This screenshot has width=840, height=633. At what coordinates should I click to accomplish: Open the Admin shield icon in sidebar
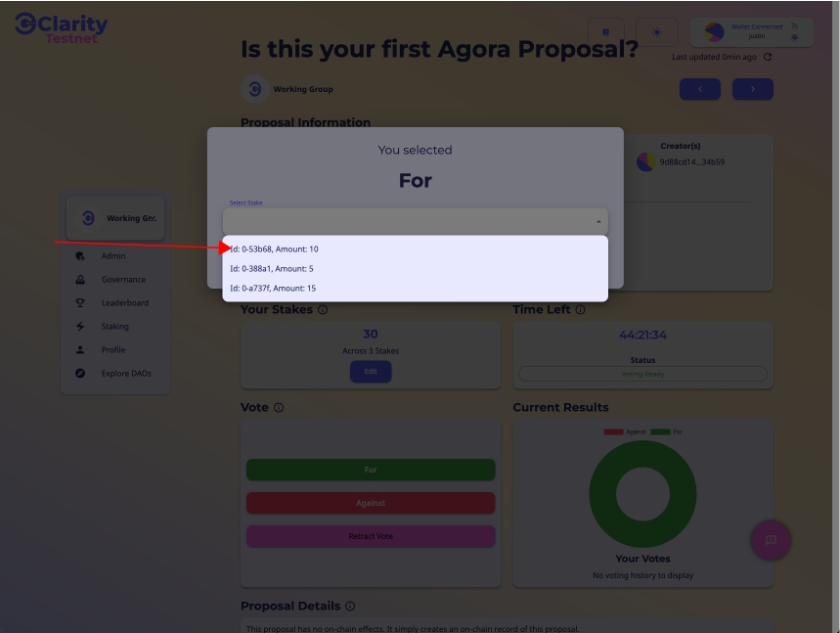(x=81, y=256)
